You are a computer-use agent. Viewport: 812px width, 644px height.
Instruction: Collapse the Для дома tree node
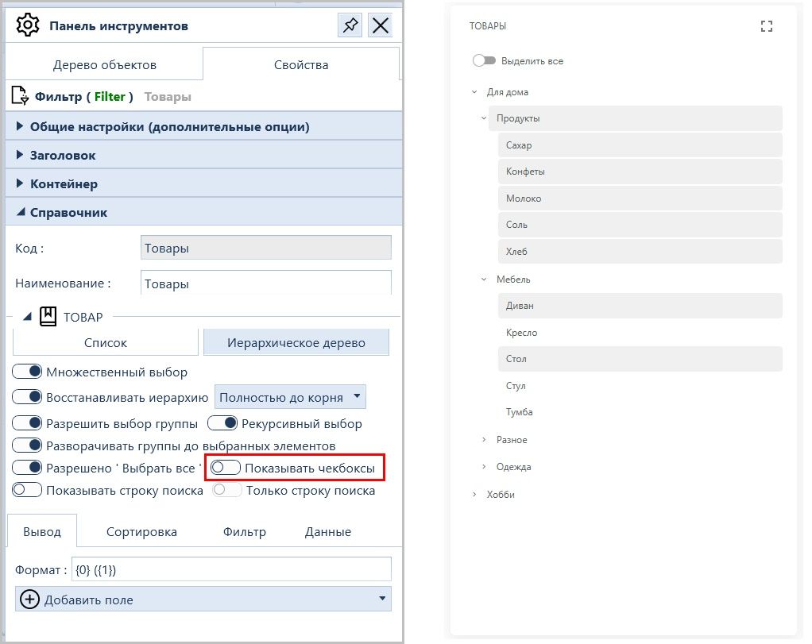474,92
